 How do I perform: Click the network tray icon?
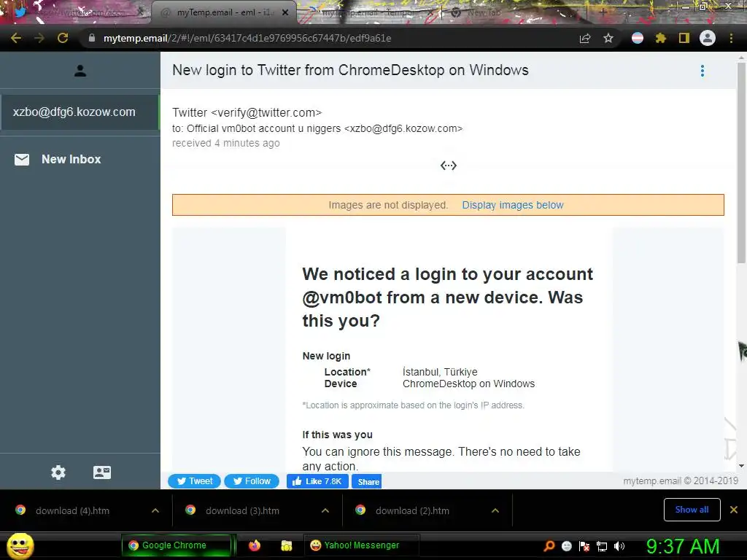pyautogui.click(x=602, y=546)
